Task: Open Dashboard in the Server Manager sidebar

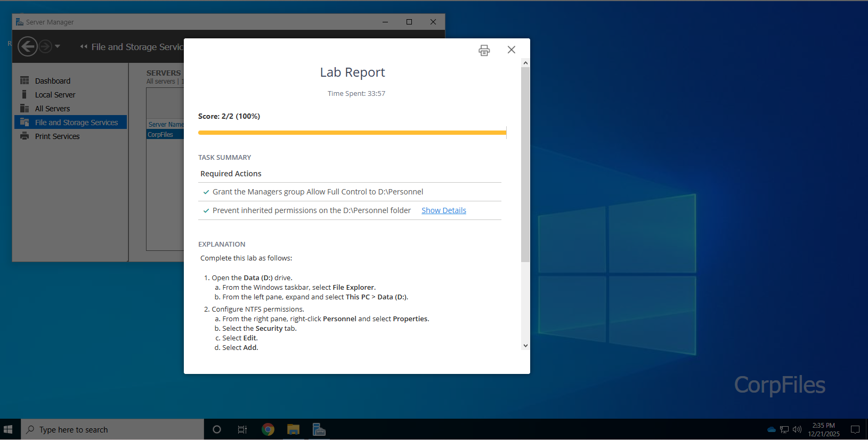Action: click(52, 81)
